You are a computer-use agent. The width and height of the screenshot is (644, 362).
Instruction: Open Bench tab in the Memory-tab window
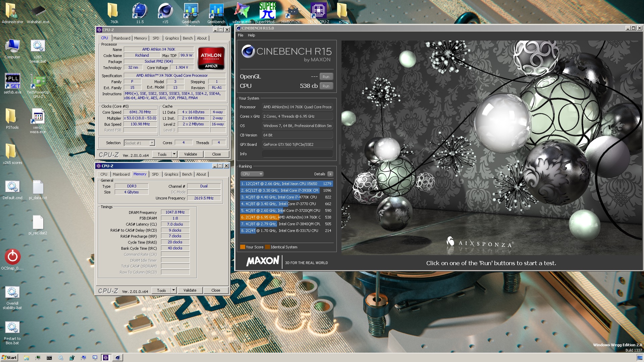[x=187, y=174]
